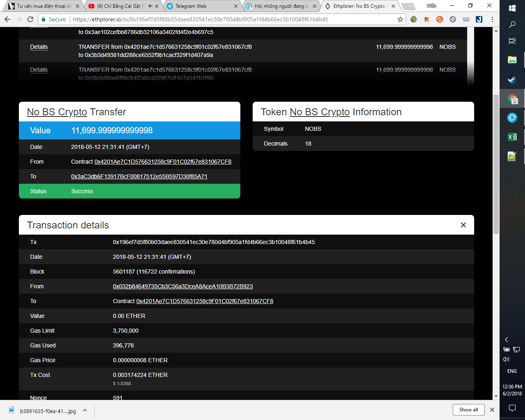The image size is (525, 420).
Task: Open the Action Center notifications icon
Action: pyautogui.click(x=512, y=408)
